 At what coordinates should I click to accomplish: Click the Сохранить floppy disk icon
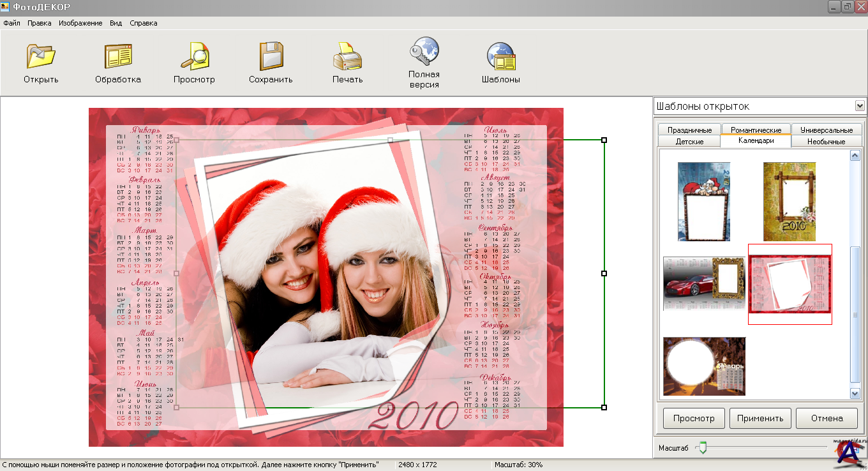point(271,57)
